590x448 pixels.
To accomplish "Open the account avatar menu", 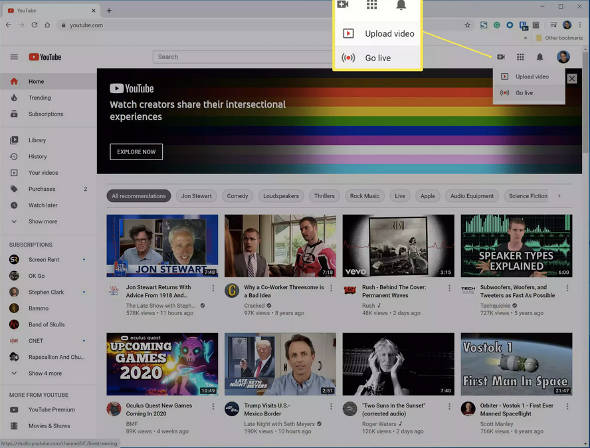I will pos(563,57).
